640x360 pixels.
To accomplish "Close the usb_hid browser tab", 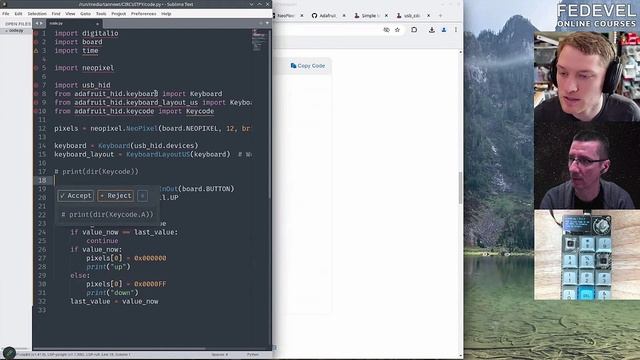I will (428, 16).
